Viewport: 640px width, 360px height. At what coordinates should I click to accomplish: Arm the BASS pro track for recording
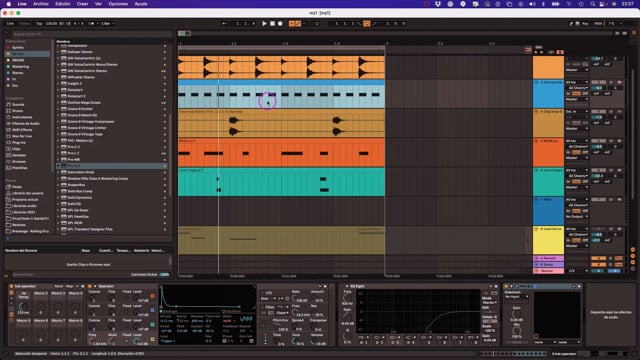coord(619,141)
